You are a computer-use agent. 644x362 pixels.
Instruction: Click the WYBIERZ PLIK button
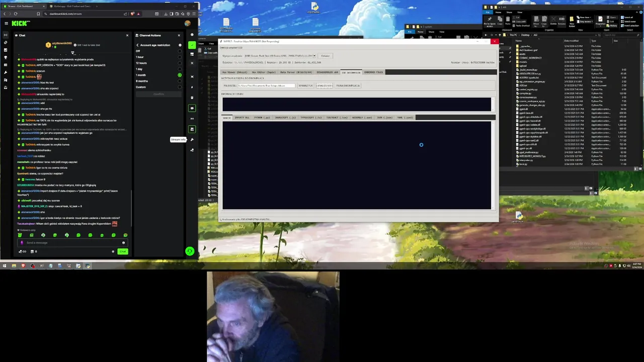click(305, 85)
